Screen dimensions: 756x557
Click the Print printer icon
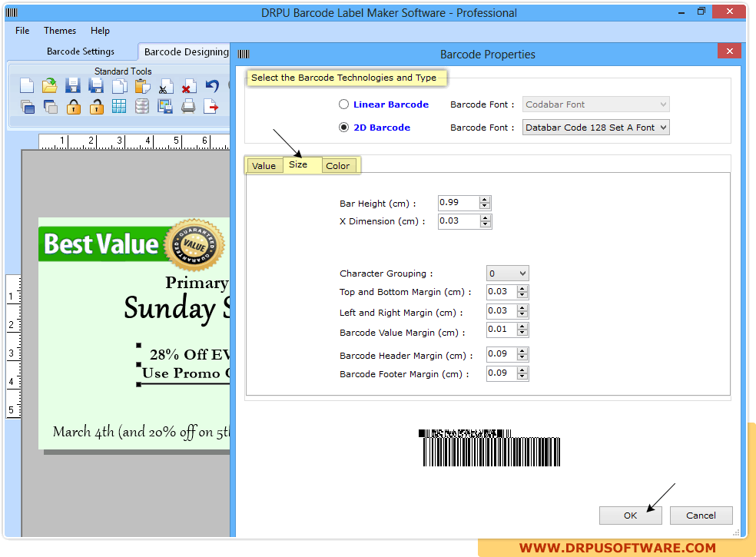[188, 106]
